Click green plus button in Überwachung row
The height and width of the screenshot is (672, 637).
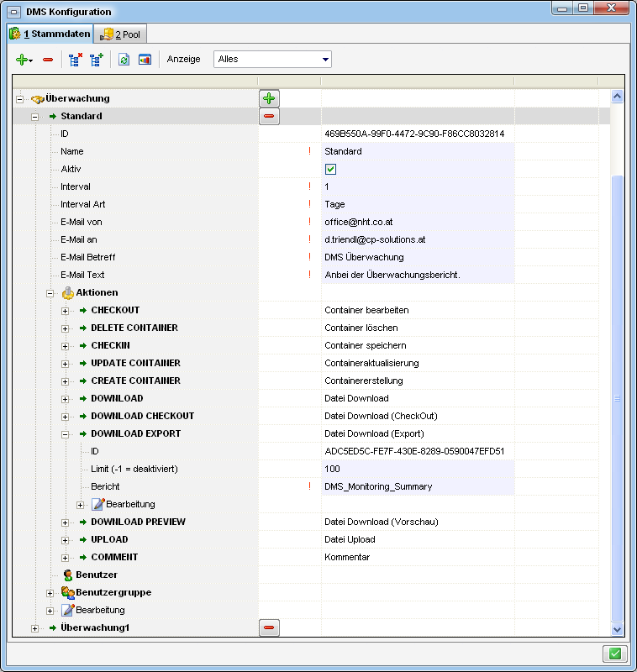tap(269, 98)
